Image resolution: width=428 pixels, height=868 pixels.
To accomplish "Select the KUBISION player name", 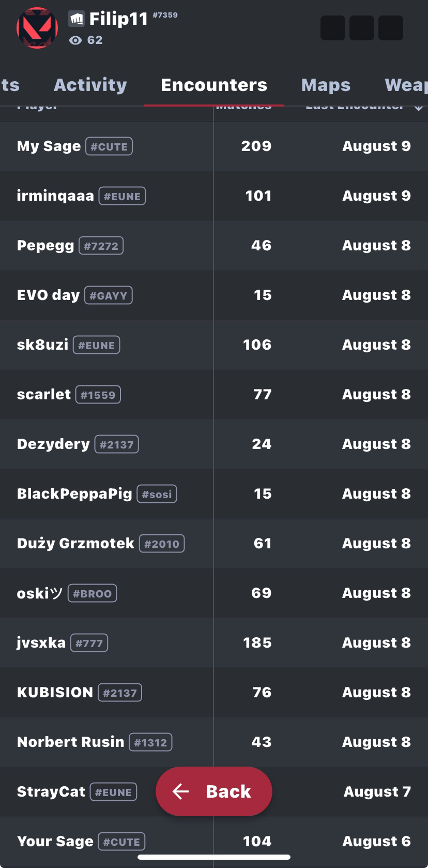I will coord(55,692).
